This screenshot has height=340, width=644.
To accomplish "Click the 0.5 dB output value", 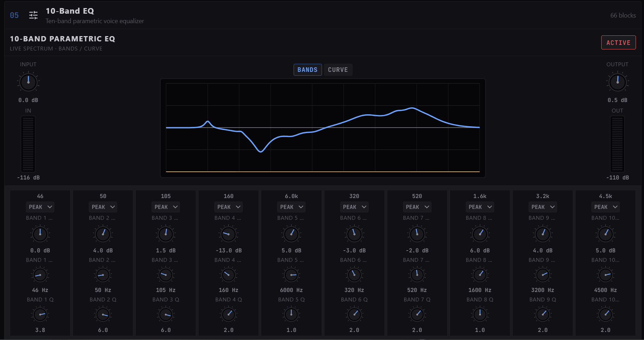I will click(x=617, y=100).
